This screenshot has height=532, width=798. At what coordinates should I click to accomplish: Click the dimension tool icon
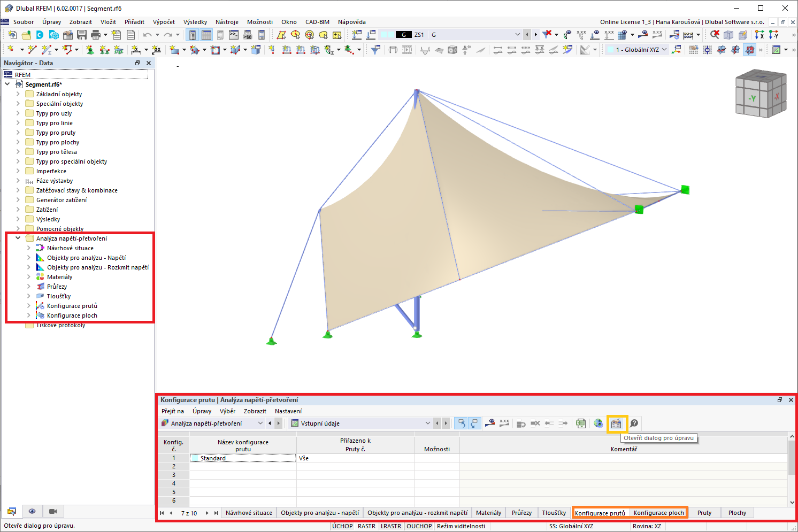pyautogui.click(x=136, y=50)
